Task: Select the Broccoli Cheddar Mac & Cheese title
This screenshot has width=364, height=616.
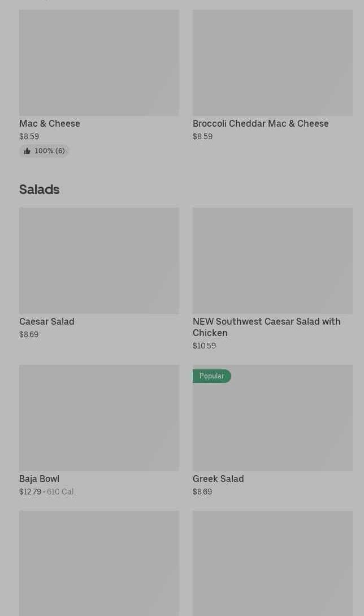Action: [261, 123]
